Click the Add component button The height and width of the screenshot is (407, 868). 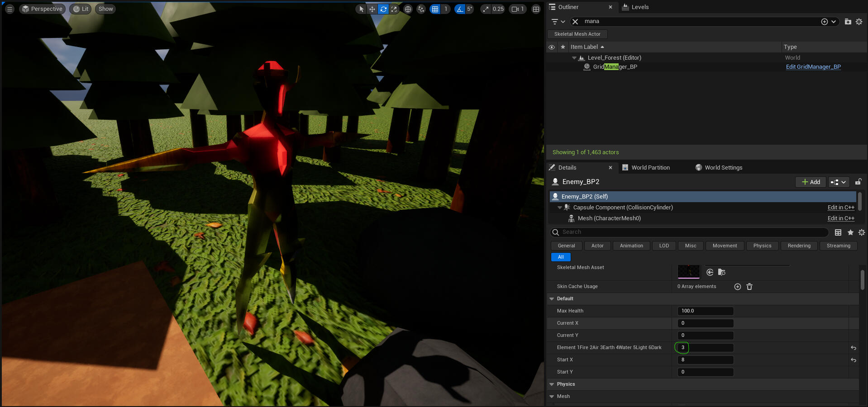pos(811,182)
